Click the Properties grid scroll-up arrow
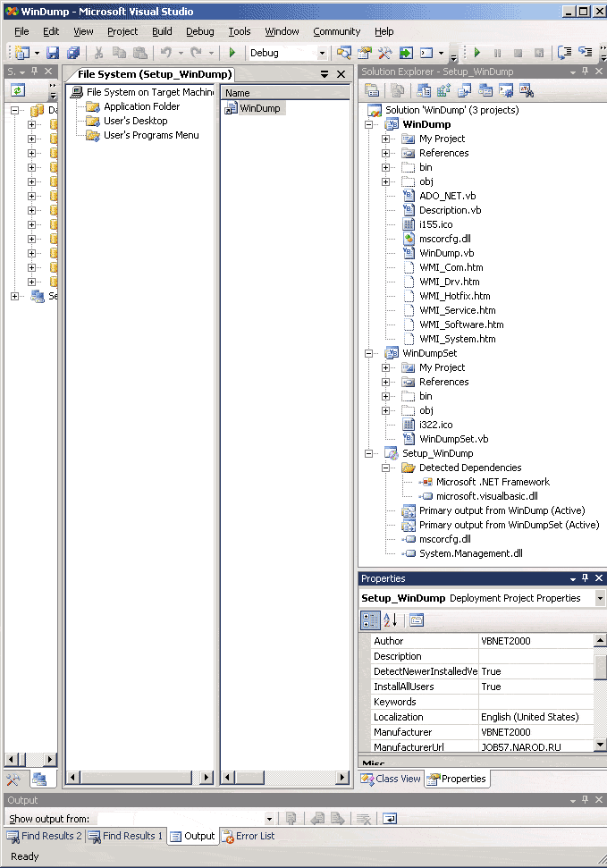This screenshot has height=868, width=607. pyautogui.click(x=600, y=640)
